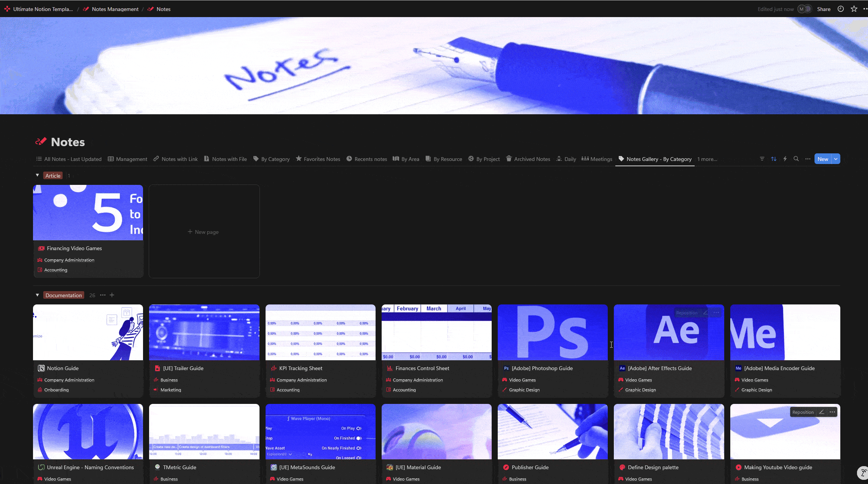The image size is (868, 484).
Task: Click the edit pencil icon on Youtube card
Action: pyautogui.click(x=821, y=412)
